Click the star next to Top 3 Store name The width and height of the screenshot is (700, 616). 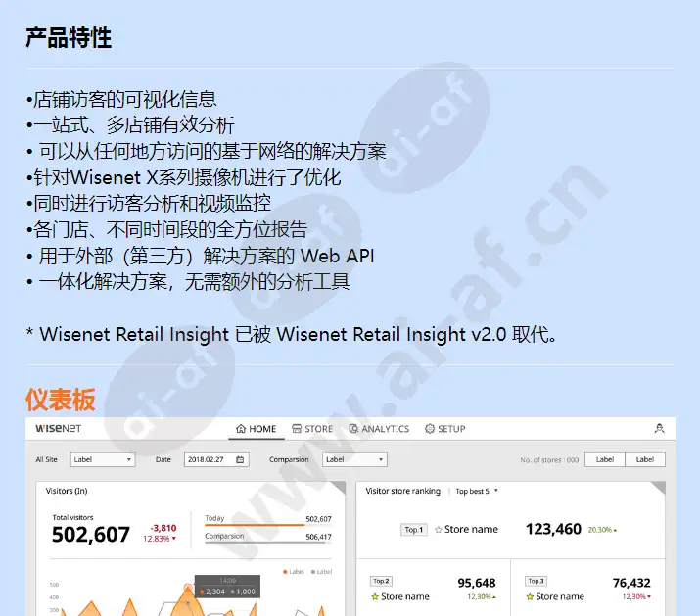[x=530, y=596]
